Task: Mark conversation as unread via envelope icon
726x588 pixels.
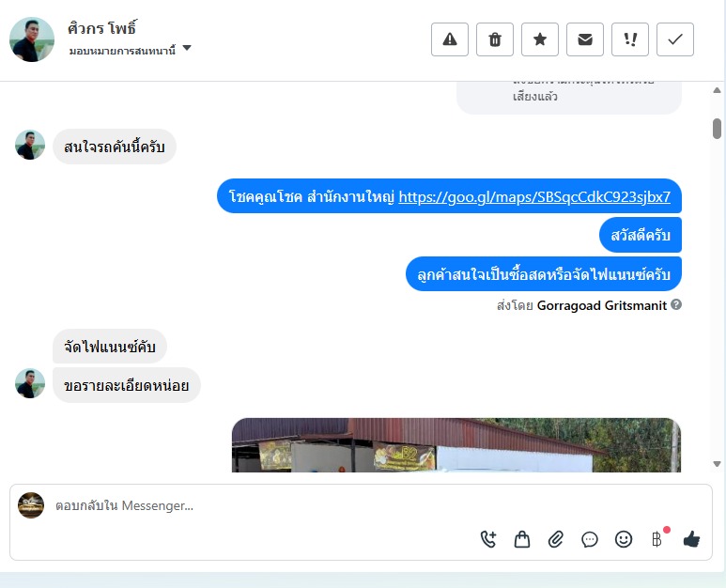Action: coord(585,39)
